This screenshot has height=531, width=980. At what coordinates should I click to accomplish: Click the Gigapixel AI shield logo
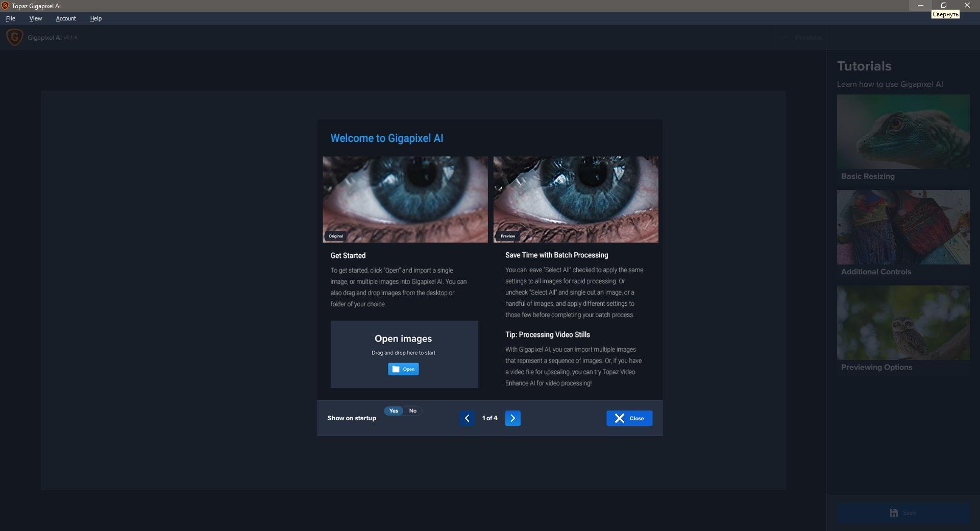14,37
